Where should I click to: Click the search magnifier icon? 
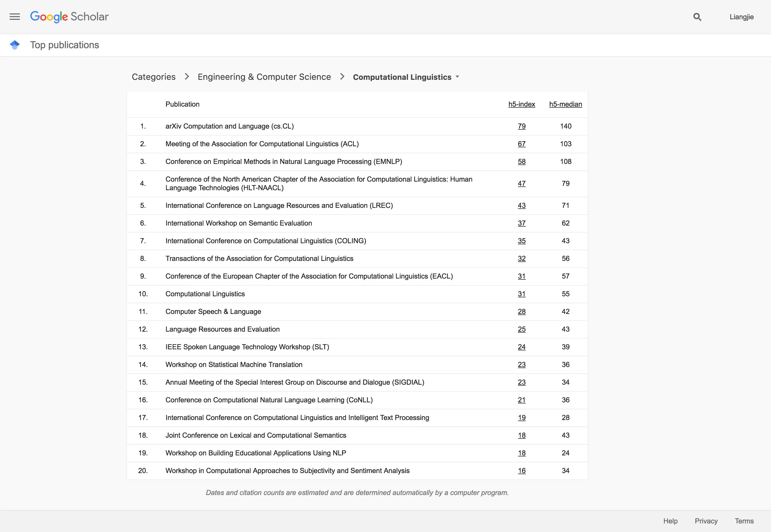click(x=697, y=17)
